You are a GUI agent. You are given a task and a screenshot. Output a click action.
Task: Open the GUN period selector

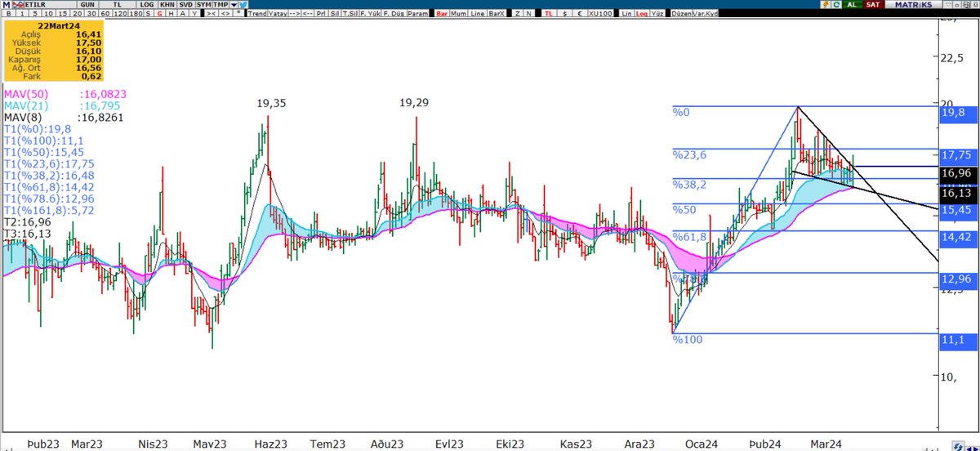click(87, 5)
